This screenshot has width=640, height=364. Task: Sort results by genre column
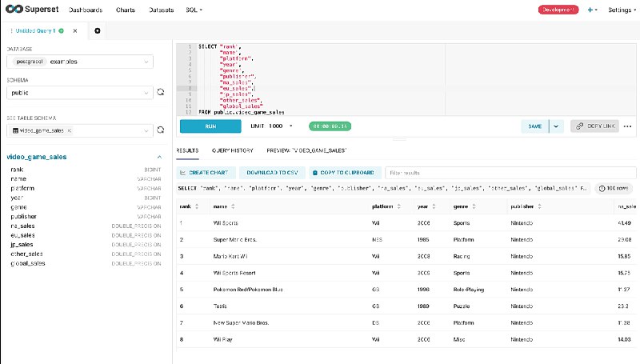pyautogui.click(x=474, y=206)
